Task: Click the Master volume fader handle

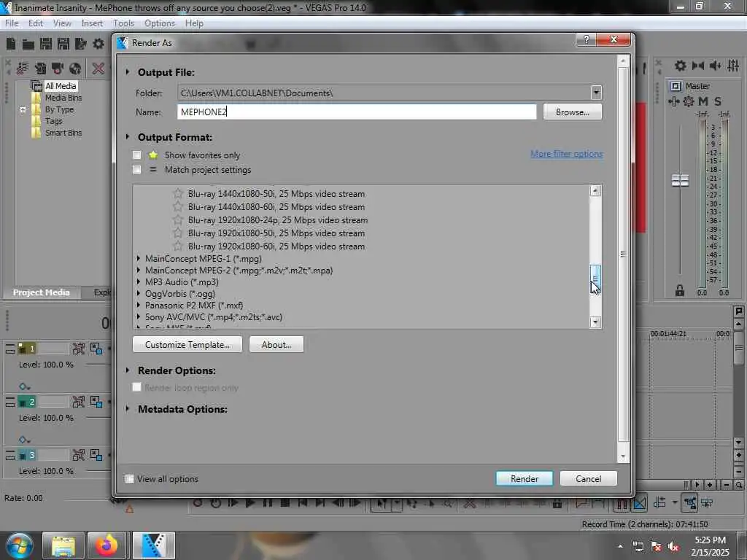Action: (x=680, y=181)
